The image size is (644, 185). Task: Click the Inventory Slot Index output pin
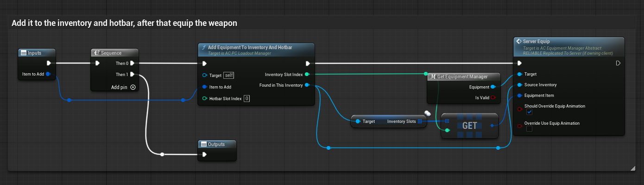pos(307,74)
